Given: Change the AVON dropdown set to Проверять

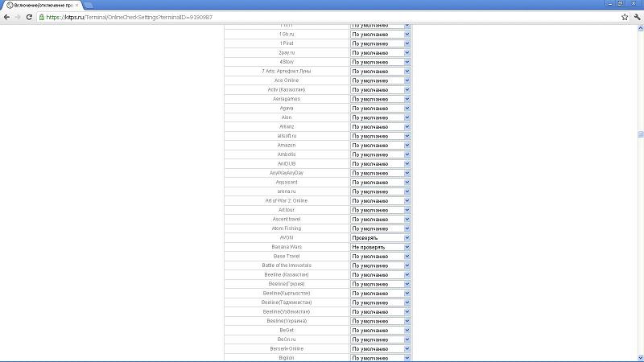Looking at the screenshot, I should (380, 237).
